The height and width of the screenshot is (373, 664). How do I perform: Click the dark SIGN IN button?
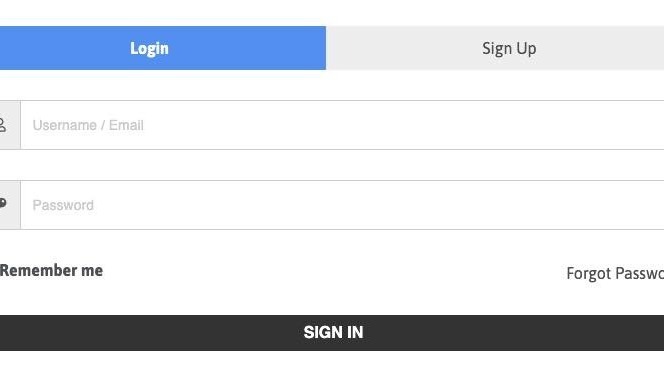tap(332, 333)
